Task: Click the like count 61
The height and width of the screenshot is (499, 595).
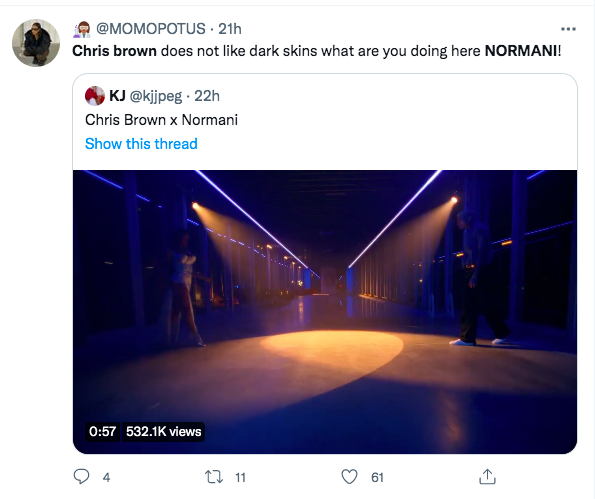Action: (377, 477)
